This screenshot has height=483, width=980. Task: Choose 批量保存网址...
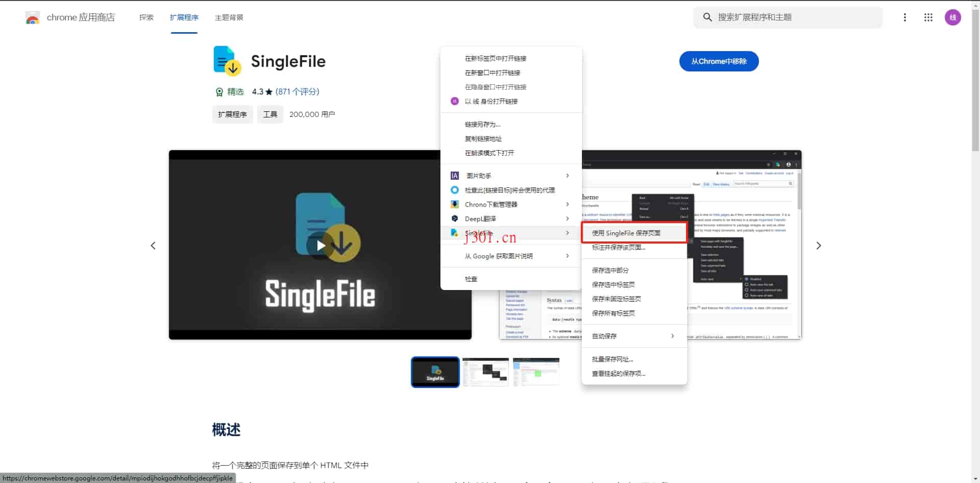[x=634, y=359]
